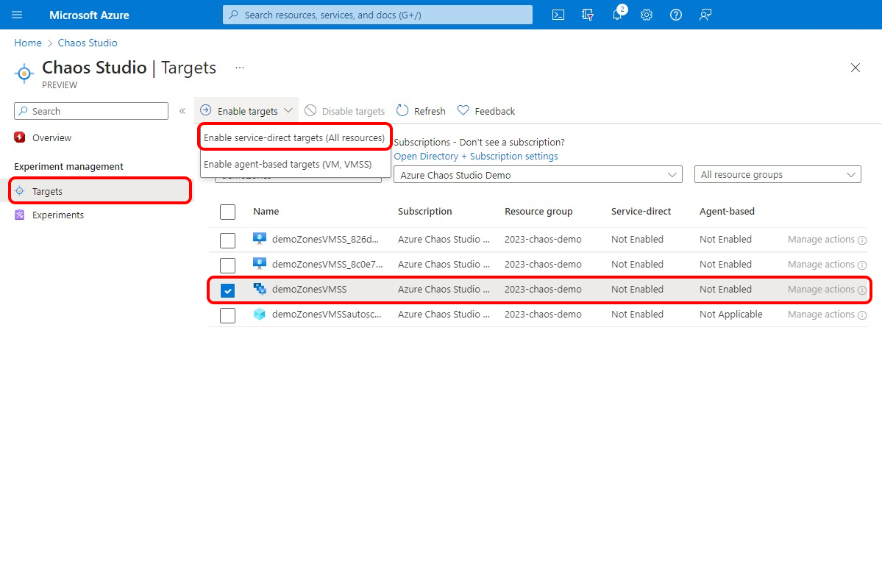Click the info icon beside demoZonesVMSS Manage actions
Screen dimensions: 882x588
[862, 290]
